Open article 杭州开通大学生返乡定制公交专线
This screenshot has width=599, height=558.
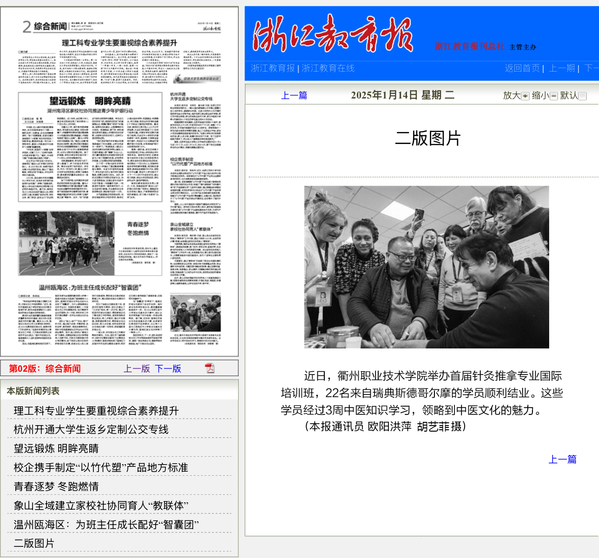[91, 429]
